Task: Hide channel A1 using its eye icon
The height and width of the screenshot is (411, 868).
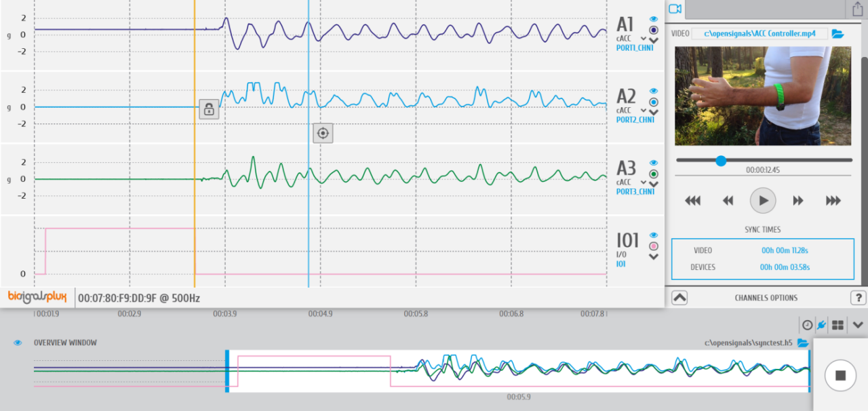Action: point(654,19)
